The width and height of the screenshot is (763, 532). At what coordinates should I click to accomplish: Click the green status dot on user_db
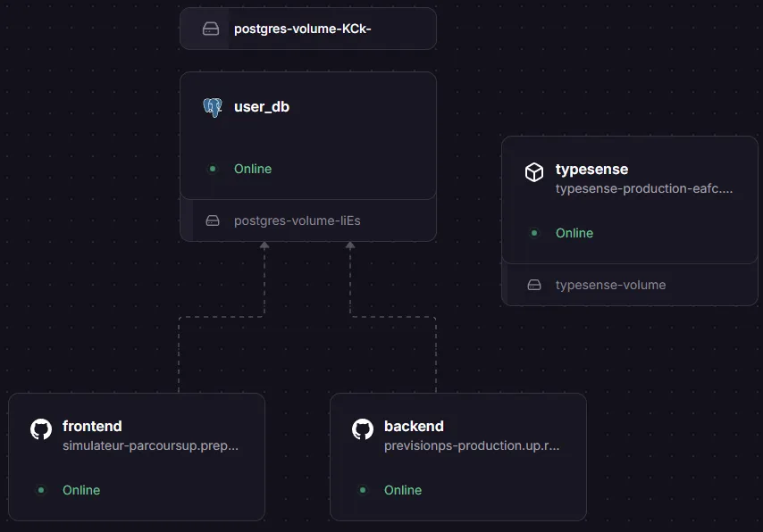click(x=213, y=169)
